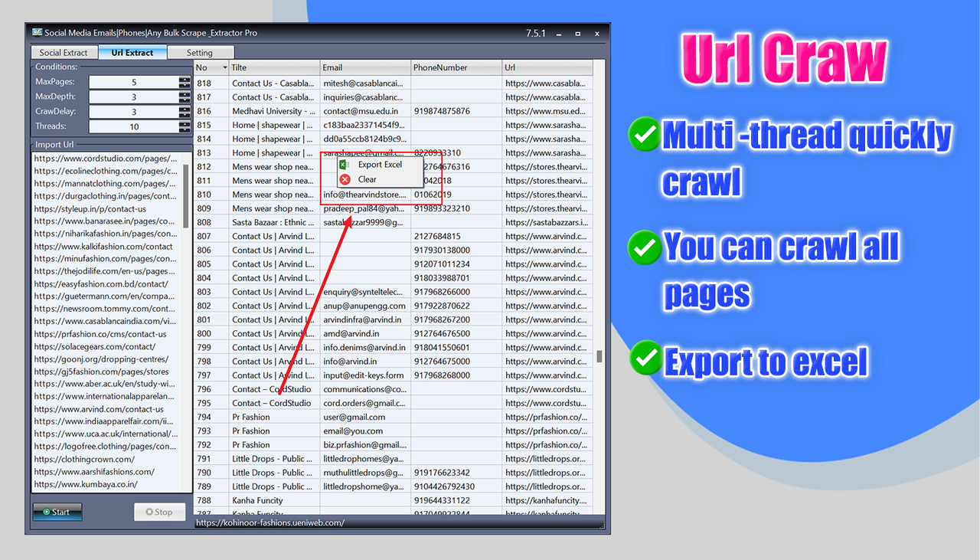
Task: Select https://www.aarshifashions.com/ in import list
Action: [x=94, y=471]
